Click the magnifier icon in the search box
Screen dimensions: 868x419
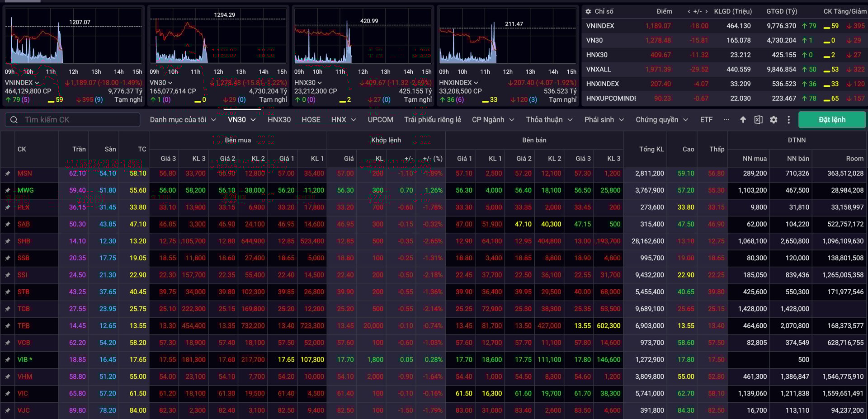(x=14, y=119)
